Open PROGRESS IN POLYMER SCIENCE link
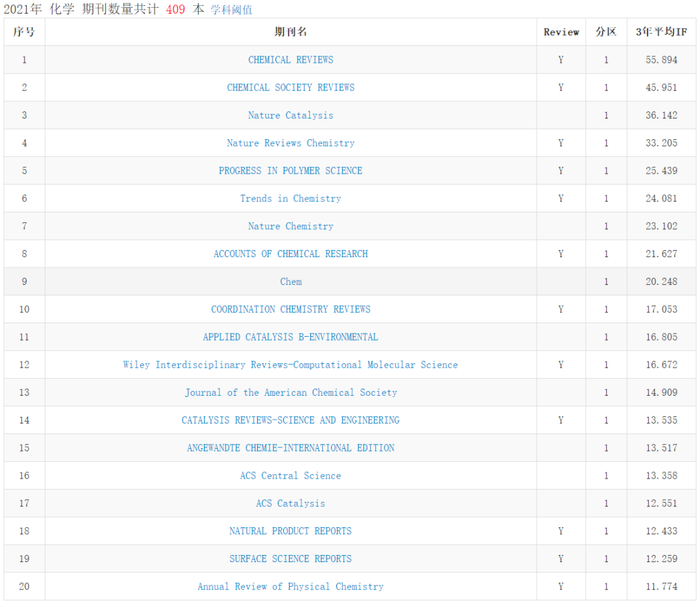 coord(290,170)
